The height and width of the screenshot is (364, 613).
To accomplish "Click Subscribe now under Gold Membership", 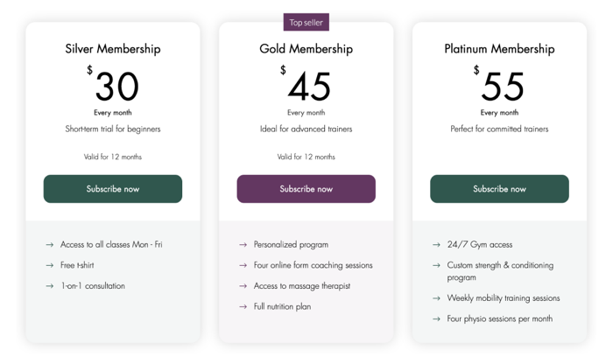I will coord(306,189).
